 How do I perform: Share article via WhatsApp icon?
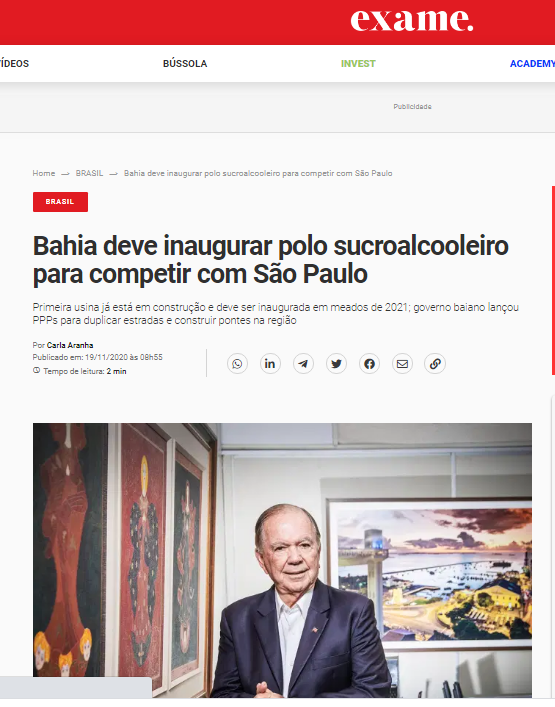point(237,364)
